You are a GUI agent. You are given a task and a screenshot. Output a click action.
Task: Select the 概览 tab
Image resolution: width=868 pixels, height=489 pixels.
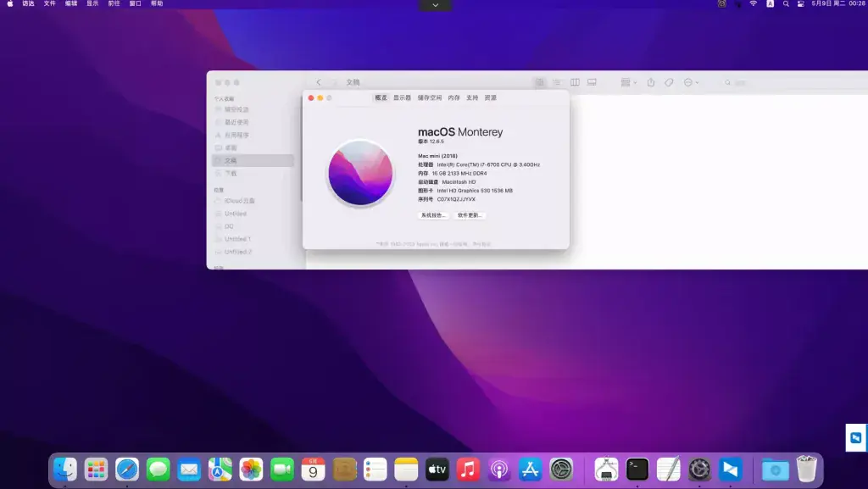pyautogui.click(x=381, y=97)
